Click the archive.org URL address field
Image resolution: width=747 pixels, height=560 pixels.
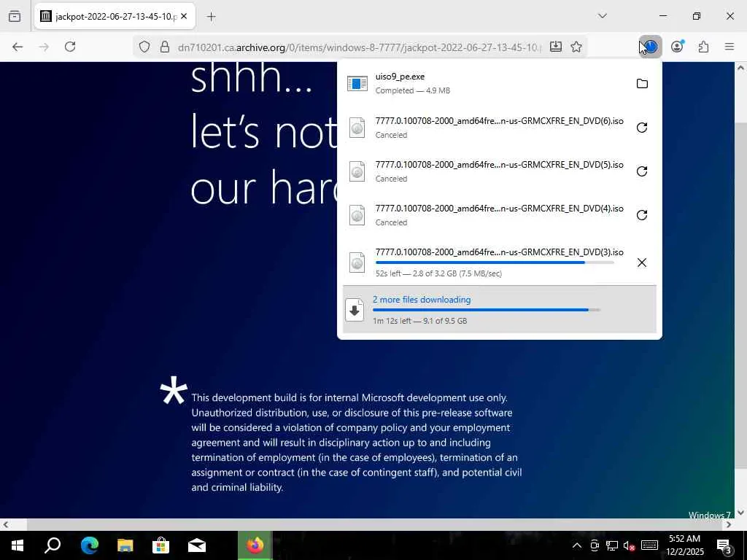[x=360, y=47]
